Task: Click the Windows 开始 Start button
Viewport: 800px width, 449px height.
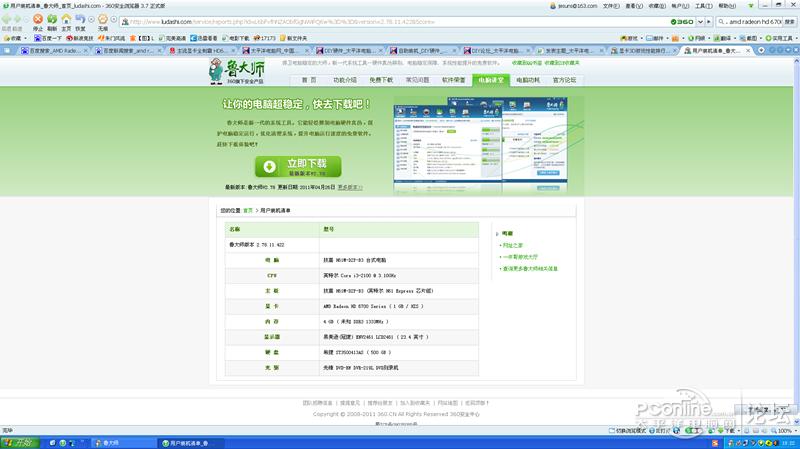Action: click(19, 443)
